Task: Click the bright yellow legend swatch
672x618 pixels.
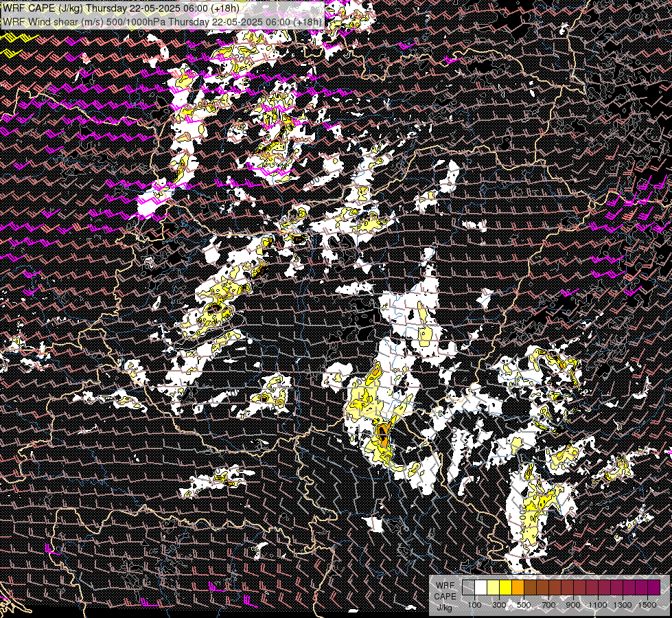Action: 506,587
